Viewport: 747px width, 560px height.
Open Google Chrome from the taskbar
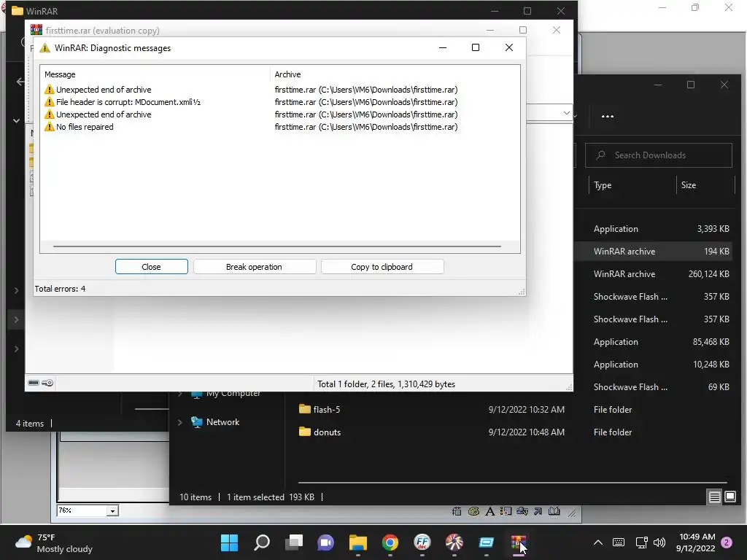click(390, 542)
